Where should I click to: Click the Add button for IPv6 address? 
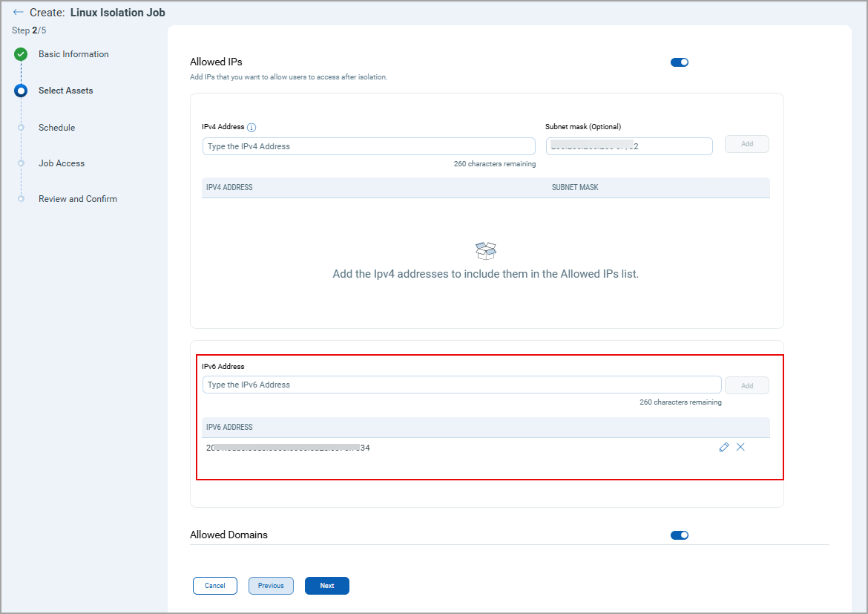pyautogui.click(x=746, y=385)
